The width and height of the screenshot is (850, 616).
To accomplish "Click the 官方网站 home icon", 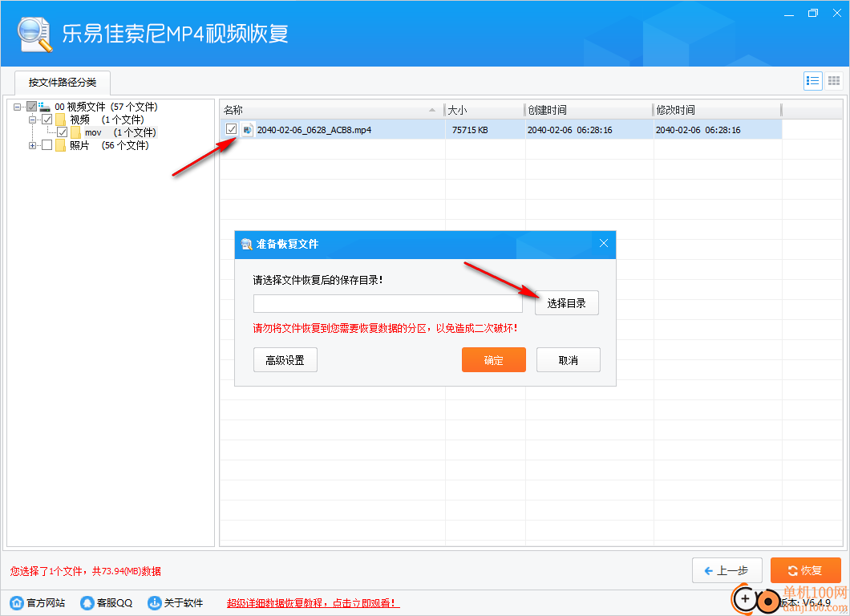I will pyautogui.click(x=17, y=602).
